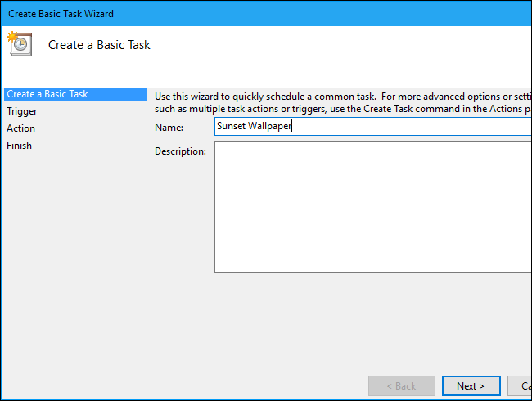The image size is (532, 401).
Task: Select the Trigger step in sidebar
Action: click(x=22, y=111)
